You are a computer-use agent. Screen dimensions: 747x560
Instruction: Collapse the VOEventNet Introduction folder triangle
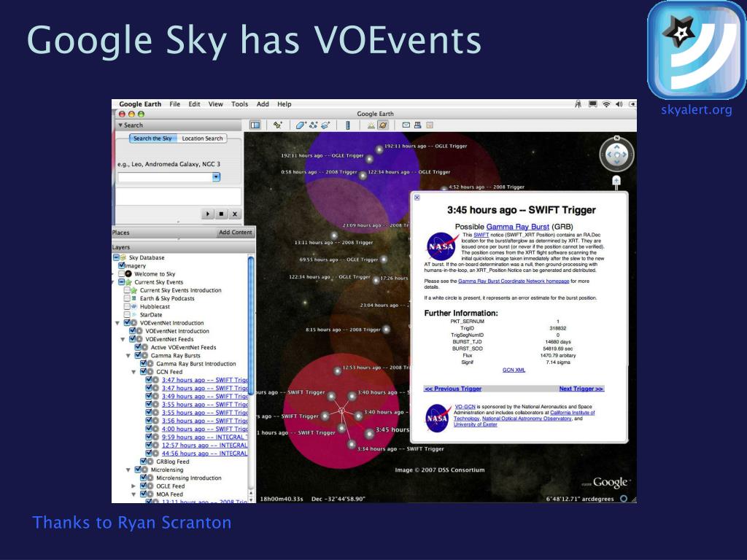[x=117, y=323]
